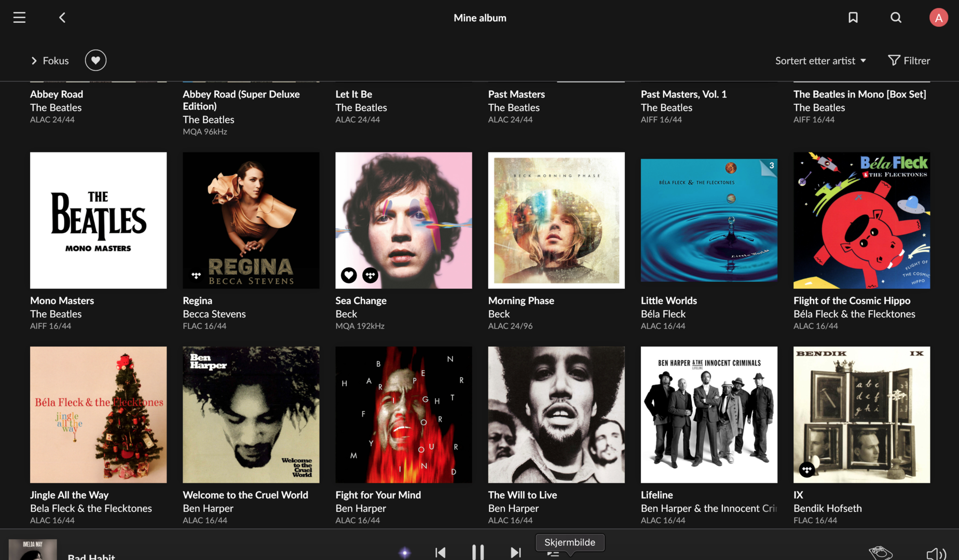The width and height of the screenshot is (959, 560).
Task: Open the Lifeline album cover
Action: [709, 415]
